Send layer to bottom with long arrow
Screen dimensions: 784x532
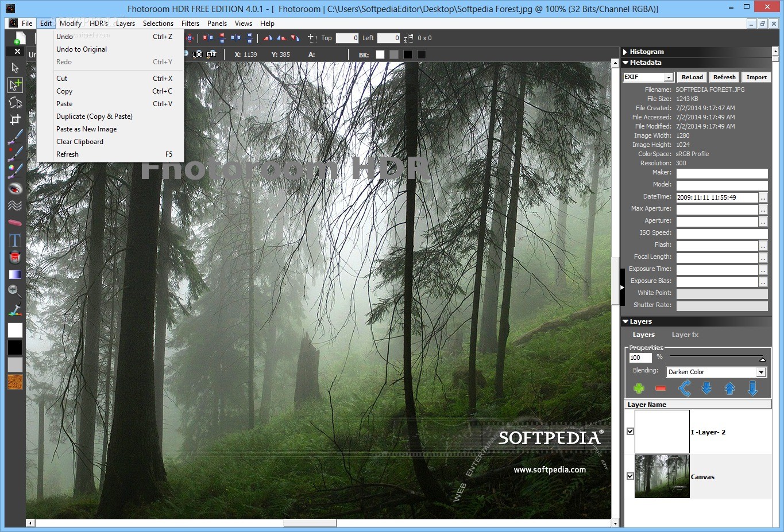(x=752, y=389)
